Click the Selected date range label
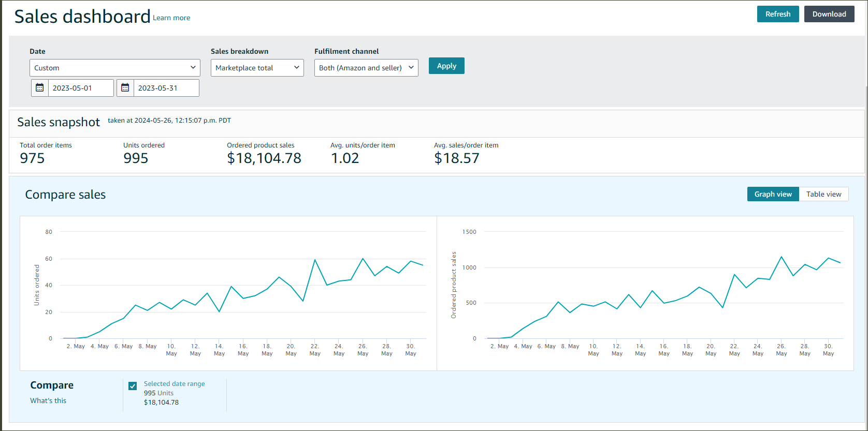 (174, 384)
